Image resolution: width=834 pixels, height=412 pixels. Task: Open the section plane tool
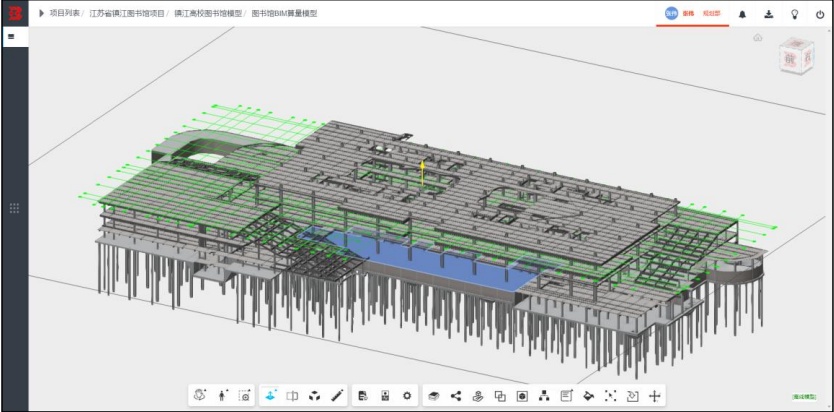tap(292, 396)
